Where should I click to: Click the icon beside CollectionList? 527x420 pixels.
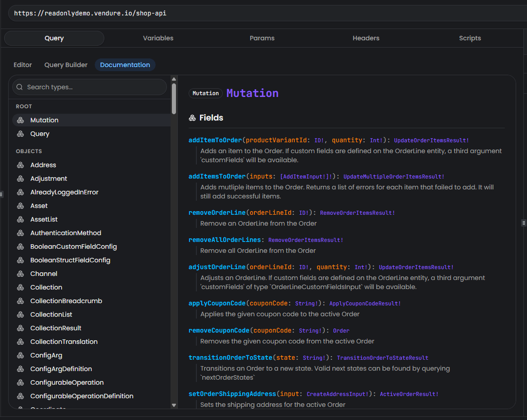point(20,314)
